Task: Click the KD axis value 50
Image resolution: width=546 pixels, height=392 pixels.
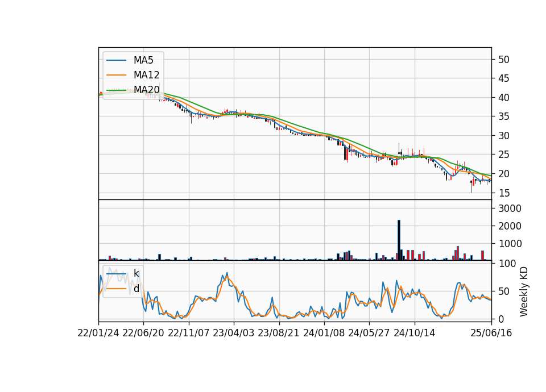Action: click(504, 291)
